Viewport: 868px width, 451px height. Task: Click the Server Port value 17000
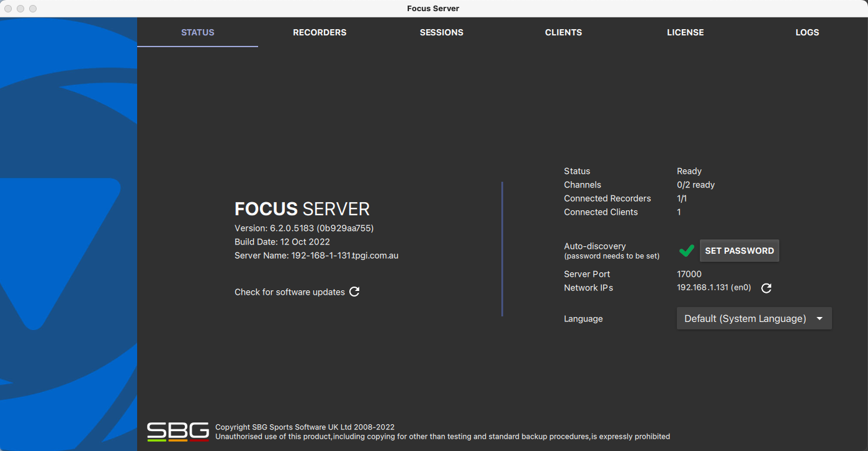(689, 274)
